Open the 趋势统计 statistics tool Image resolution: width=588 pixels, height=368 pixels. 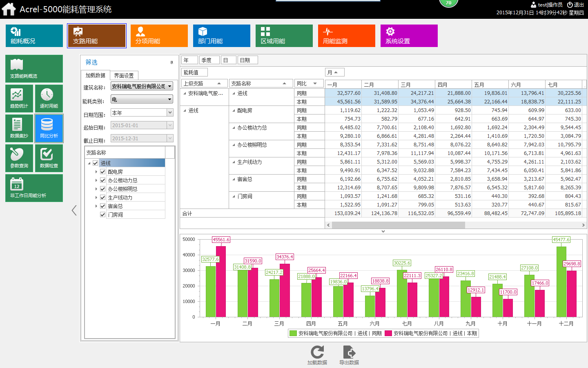(x=19, y=98)
